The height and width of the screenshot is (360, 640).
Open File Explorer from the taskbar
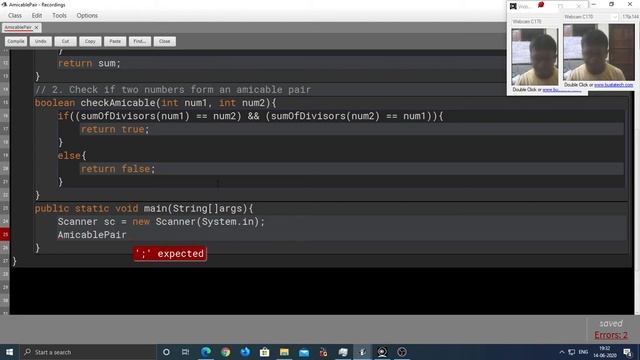click(x=284, y=352)
